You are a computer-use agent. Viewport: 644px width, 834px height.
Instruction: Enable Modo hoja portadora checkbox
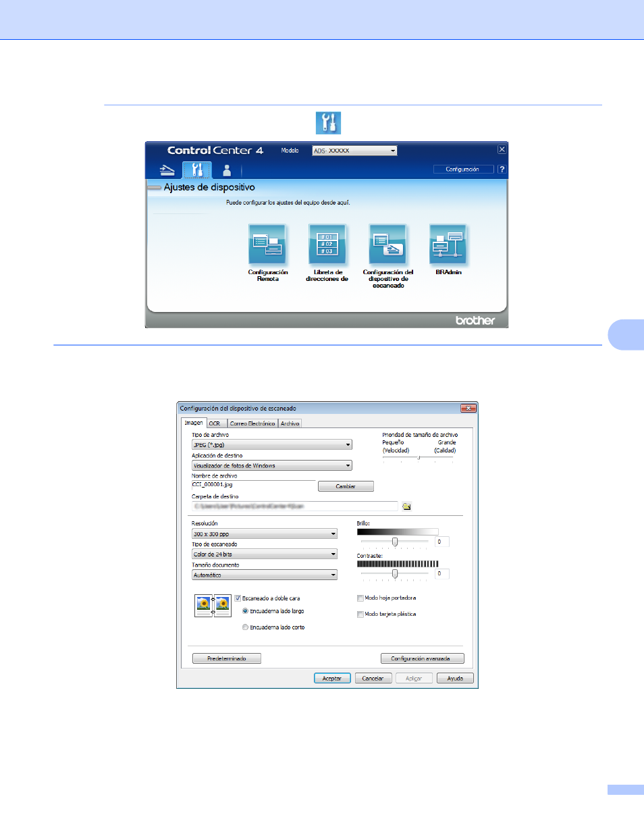coord(360,598)
